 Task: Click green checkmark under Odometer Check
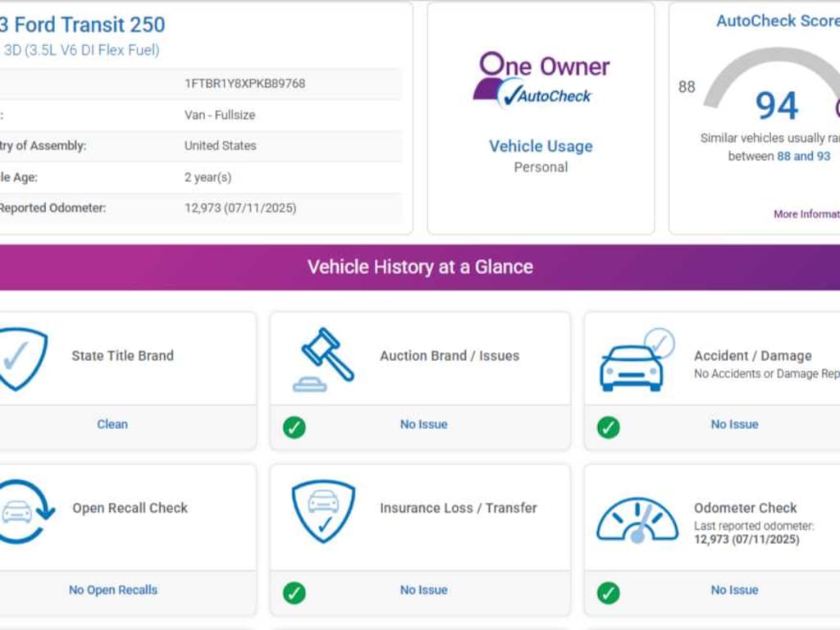[x=608, y=592]
